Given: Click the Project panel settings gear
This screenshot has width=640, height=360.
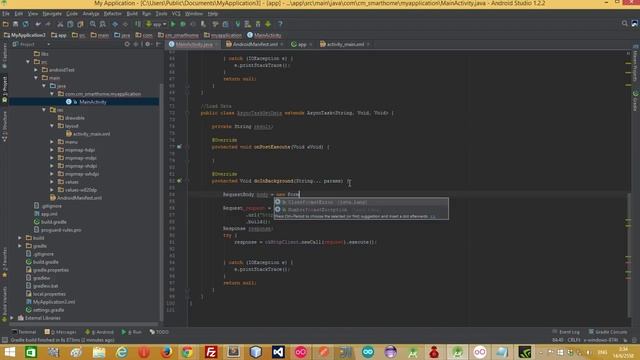Looking at the screenshot, I should pyautogui.click(x=148, y=44).
